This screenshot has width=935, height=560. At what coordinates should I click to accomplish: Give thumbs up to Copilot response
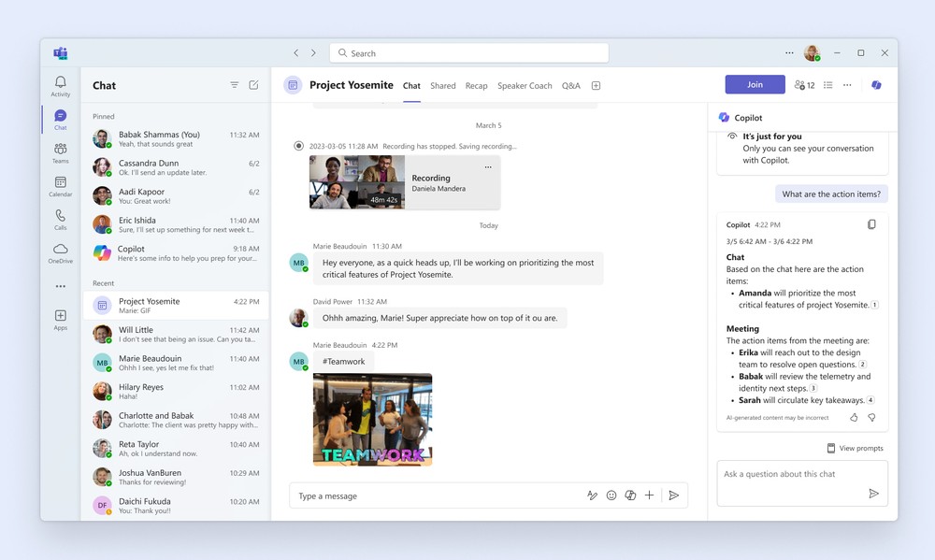(854, 418)
